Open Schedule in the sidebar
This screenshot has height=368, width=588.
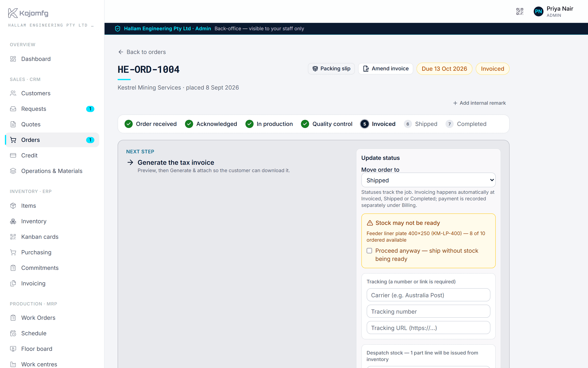point(52,333)
